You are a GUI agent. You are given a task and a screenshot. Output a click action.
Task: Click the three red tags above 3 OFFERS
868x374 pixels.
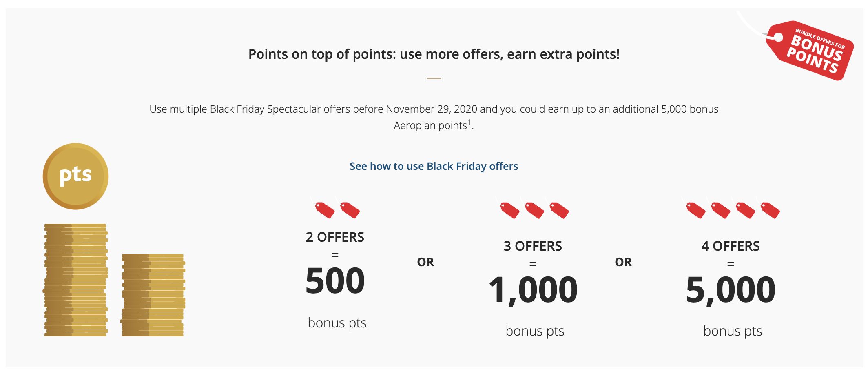tap(534, 210)
